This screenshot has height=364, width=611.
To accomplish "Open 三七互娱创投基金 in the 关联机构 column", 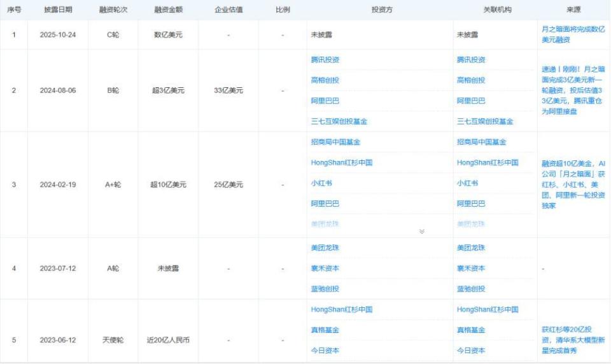I will click(485, 122).
